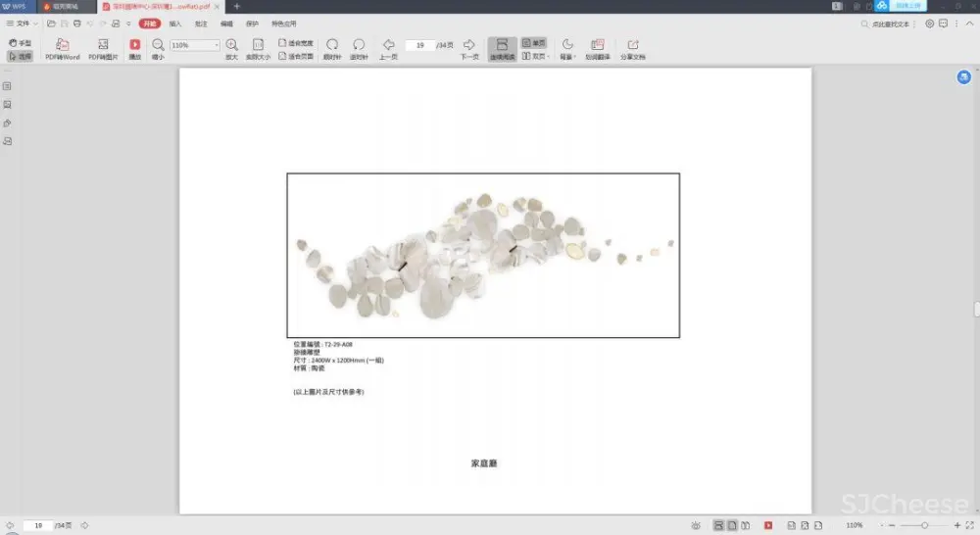Select fit width (适合宽度) option
Screen dimensions: 980x535
pyautogui.click(x=296, y=43)
